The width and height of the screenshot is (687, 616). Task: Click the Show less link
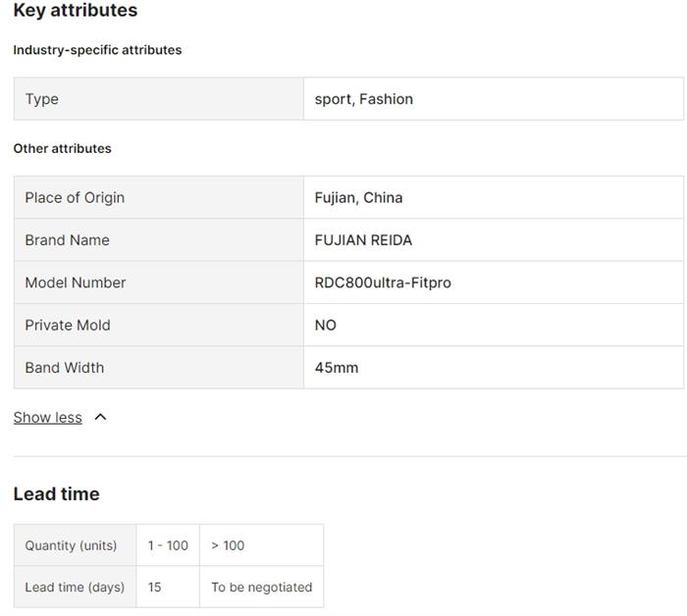(x=47, y=417)
